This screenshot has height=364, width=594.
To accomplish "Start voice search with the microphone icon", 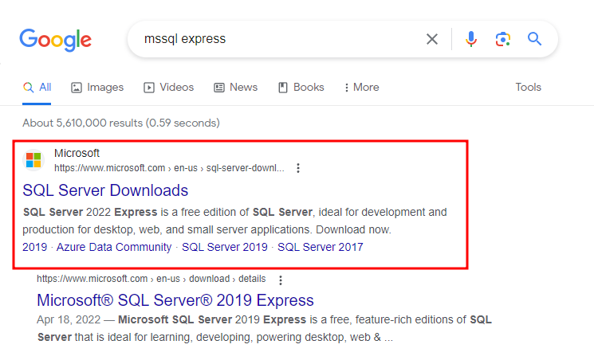I will 471,39.
